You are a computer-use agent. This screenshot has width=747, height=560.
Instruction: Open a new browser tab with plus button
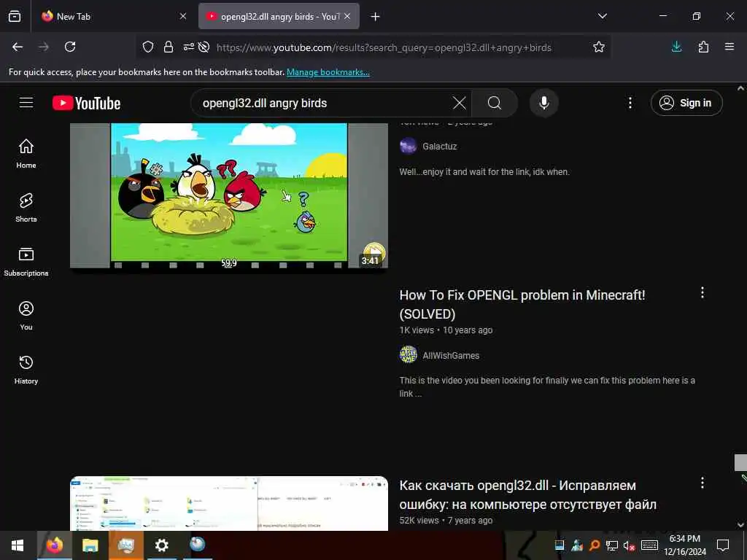click(376, 17)
